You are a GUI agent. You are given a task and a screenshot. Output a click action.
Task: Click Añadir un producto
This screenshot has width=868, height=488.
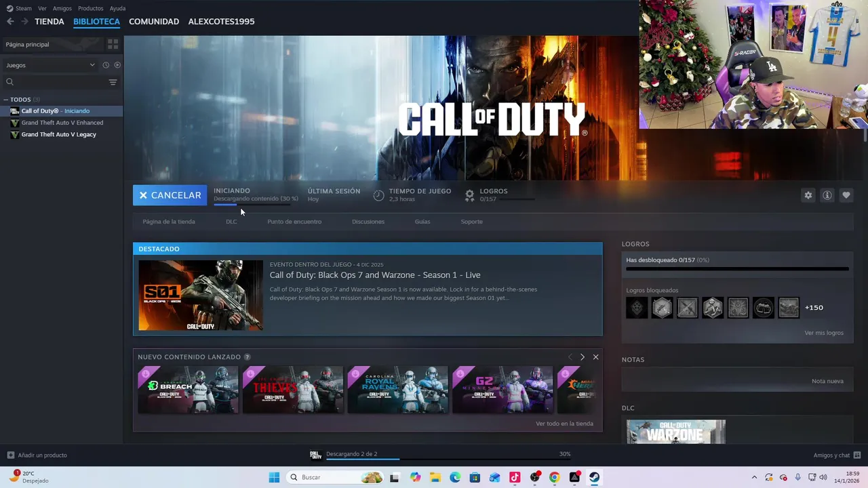37,455
